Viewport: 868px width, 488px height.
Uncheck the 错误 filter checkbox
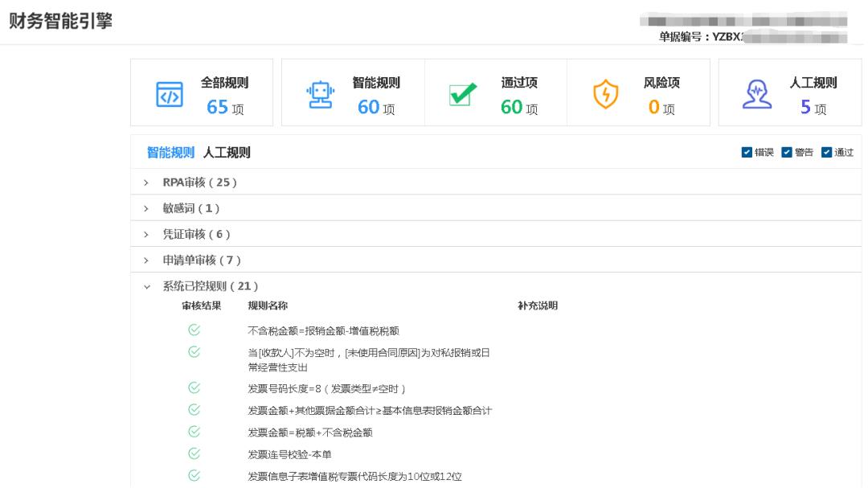click(x=747, y=152)
